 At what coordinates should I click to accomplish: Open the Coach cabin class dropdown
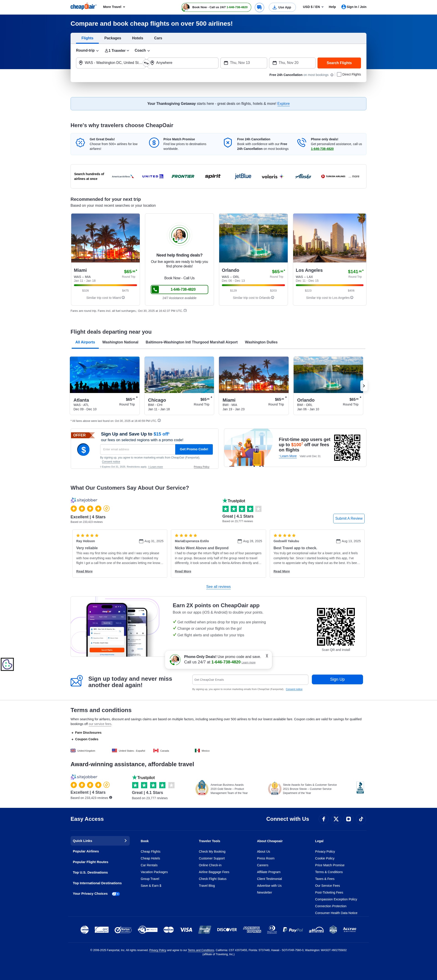point(142,50)
